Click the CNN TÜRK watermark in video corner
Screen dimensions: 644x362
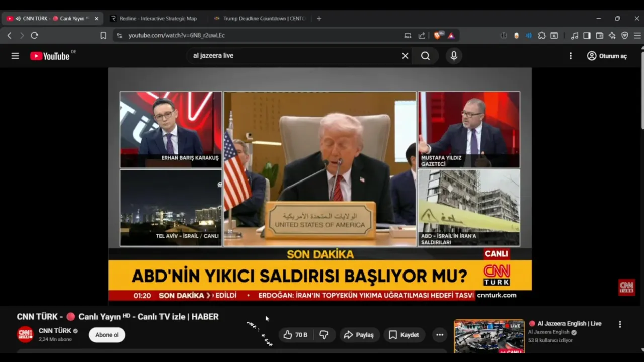click(626, 287)
